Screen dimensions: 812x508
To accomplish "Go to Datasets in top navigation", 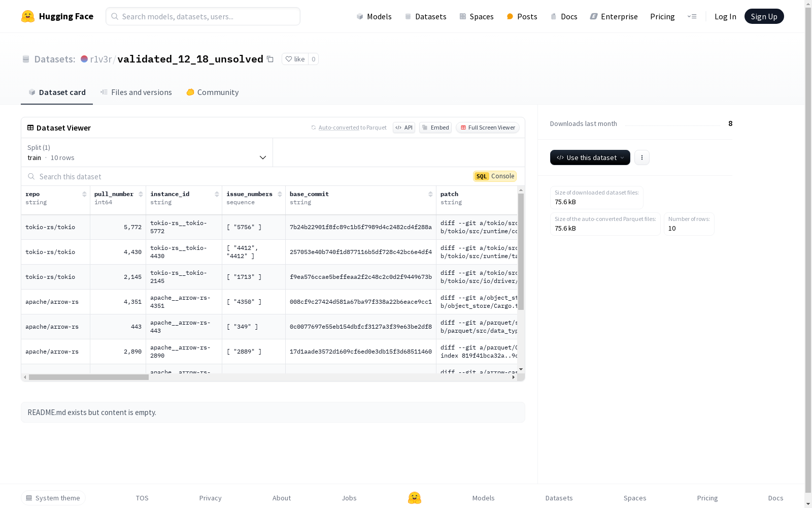I will coord(425,17).
